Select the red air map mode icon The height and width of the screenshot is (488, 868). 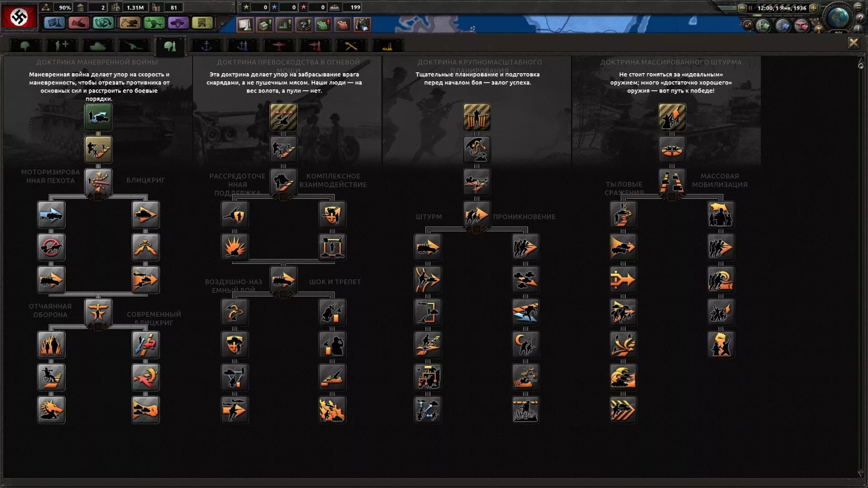click(x=802, y=25)
